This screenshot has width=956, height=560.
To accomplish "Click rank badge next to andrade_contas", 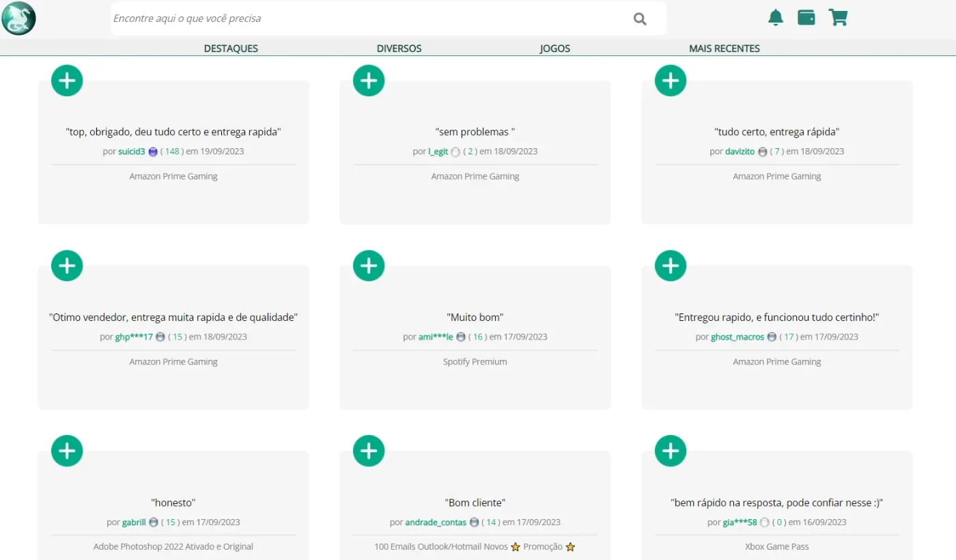I will (x=475, y=522).
